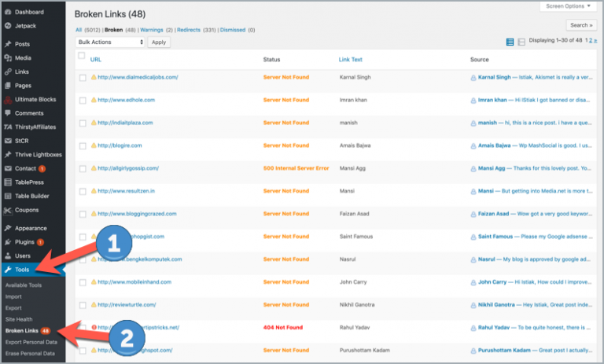Open Plugins via its plug icon

pos(7,242)
